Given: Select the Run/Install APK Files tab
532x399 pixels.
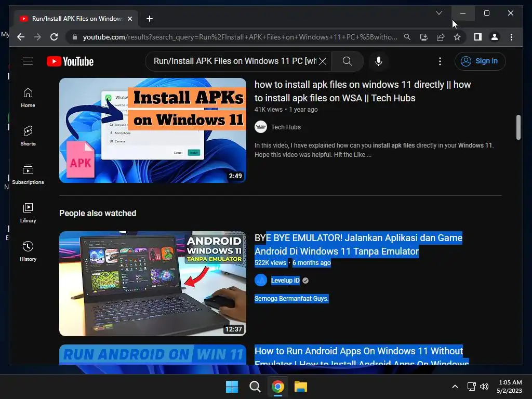Looking at the screenshot, I should [76, 19].
